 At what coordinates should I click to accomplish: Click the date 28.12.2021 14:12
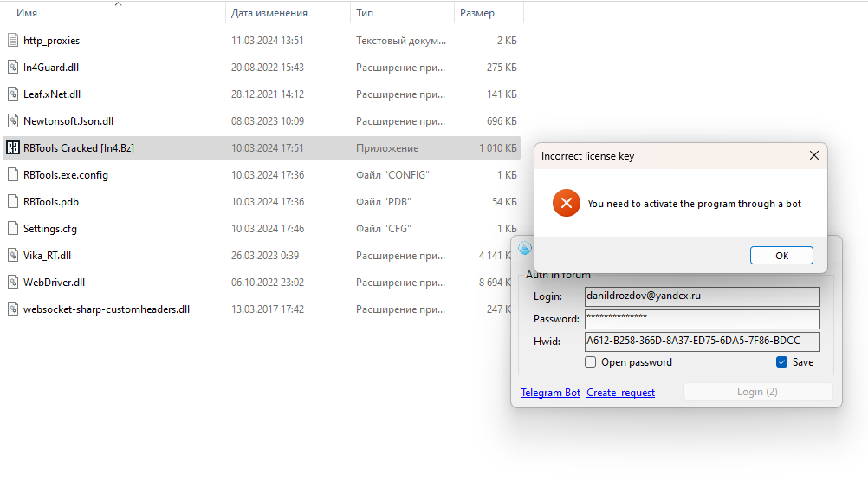point(268,94)
